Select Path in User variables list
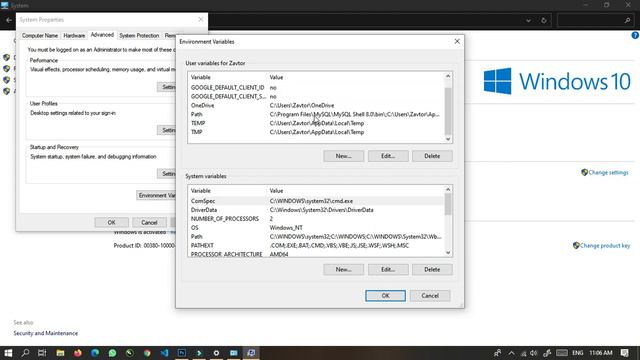The width and height of the screenshot is (640, 360). point(316,114)
